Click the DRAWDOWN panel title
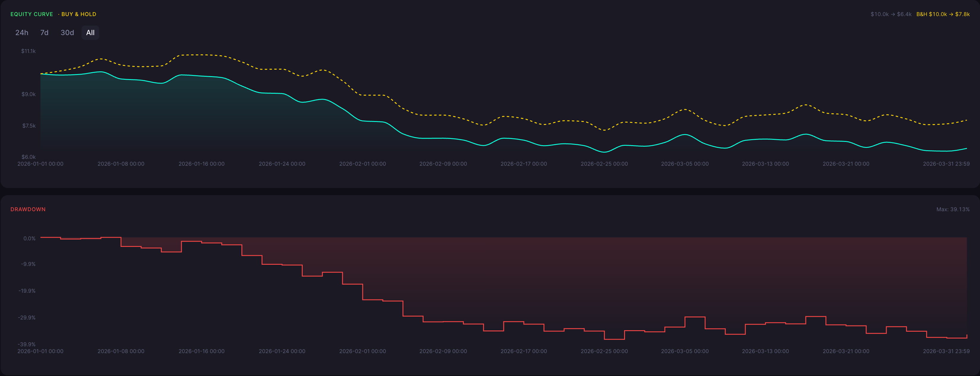 coord(28,209)
